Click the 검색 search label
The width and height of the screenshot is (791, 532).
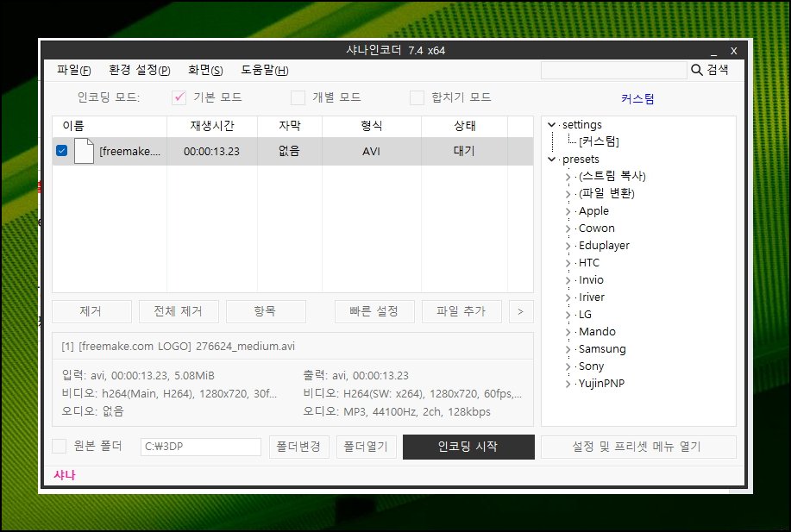(x=718, y=70)
